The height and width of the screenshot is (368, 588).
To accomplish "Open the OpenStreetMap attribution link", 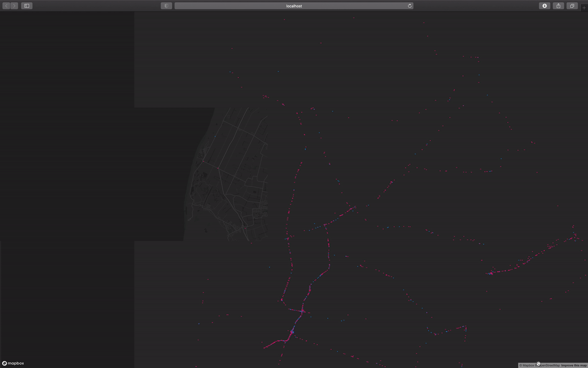I will coord(548,365).
